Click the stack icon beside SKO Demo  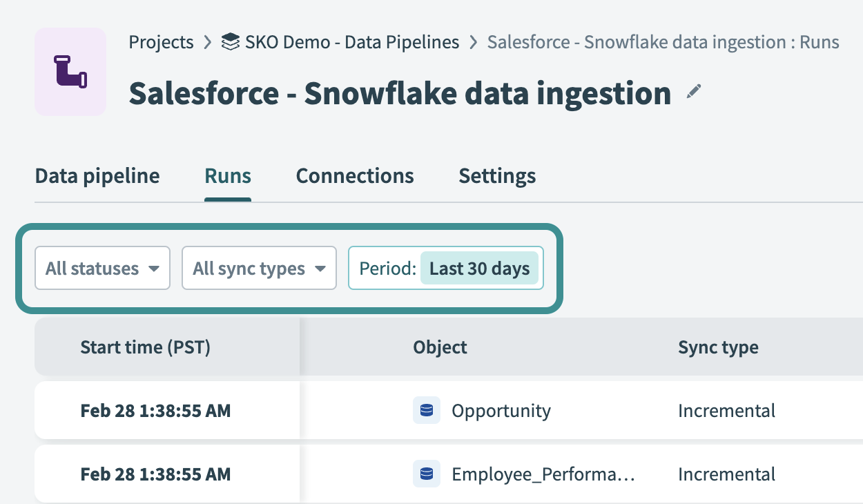(x=231, y=42)
